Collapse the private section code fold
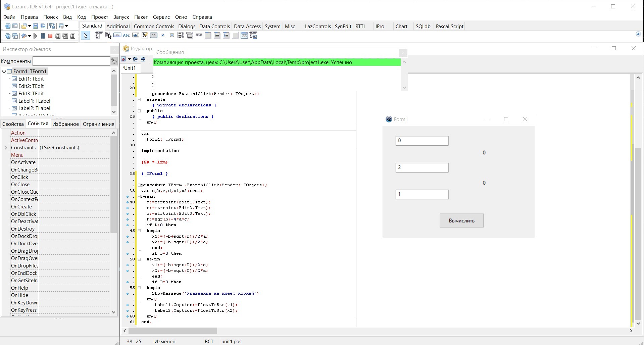 139,99
